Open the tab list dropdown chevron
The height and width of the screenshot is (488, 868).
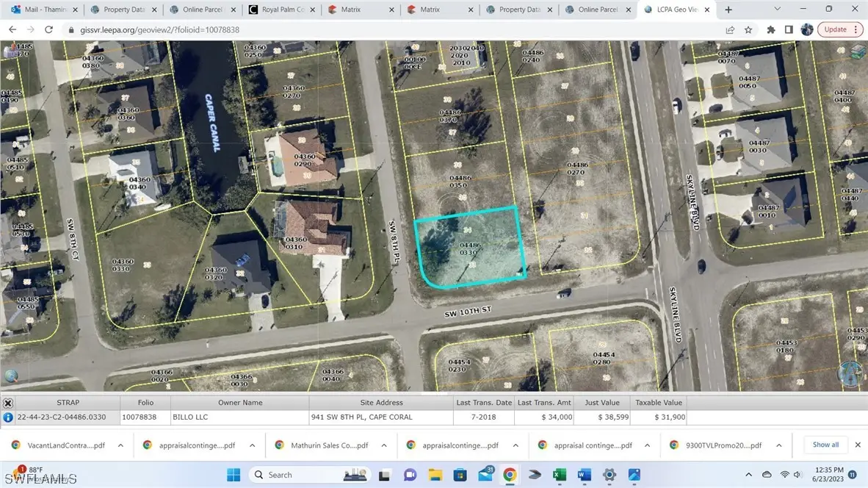(776, 9)
